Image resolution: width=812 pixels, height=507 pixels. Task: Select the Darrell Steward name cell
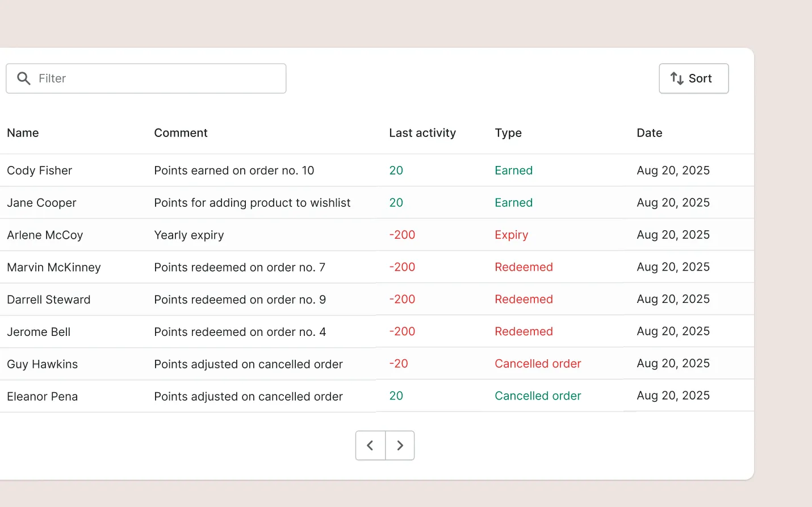[49, 300]
